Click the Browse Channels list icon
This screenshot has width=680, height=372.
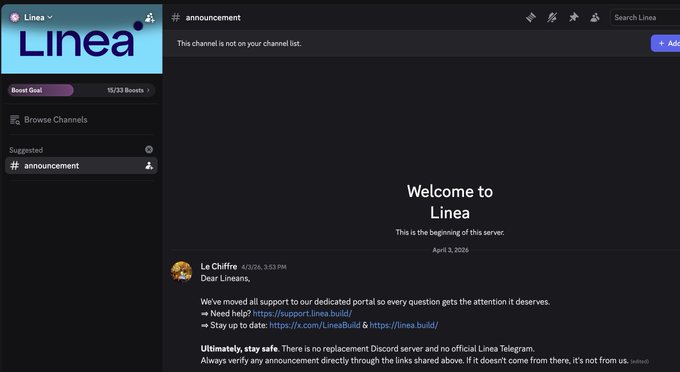[x=15, y=120]
